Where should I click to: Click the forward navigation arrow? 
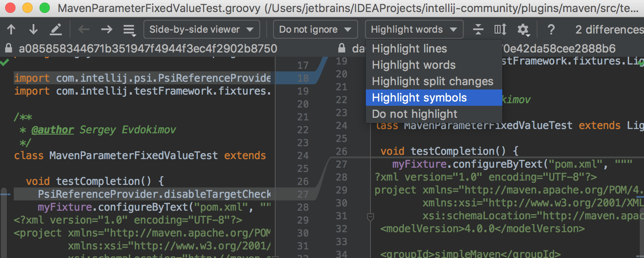pos(106,29)
